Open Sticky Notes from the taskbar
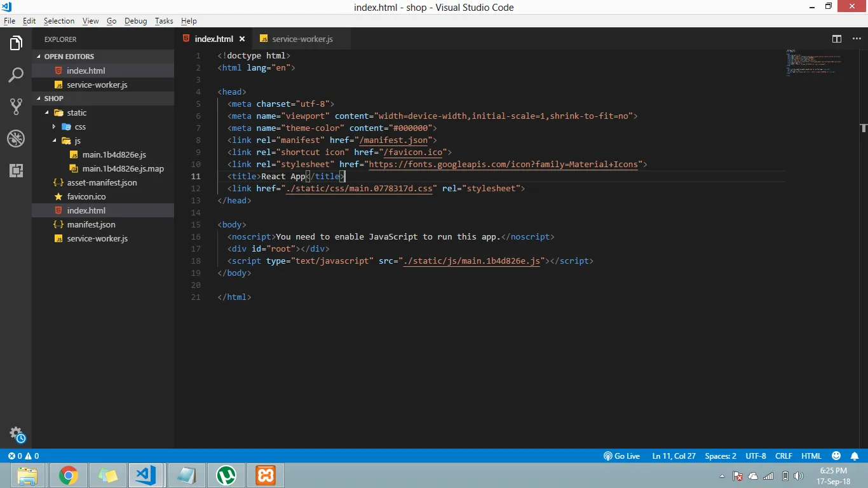This screenshot has height=488, width=868. (107, 475)
